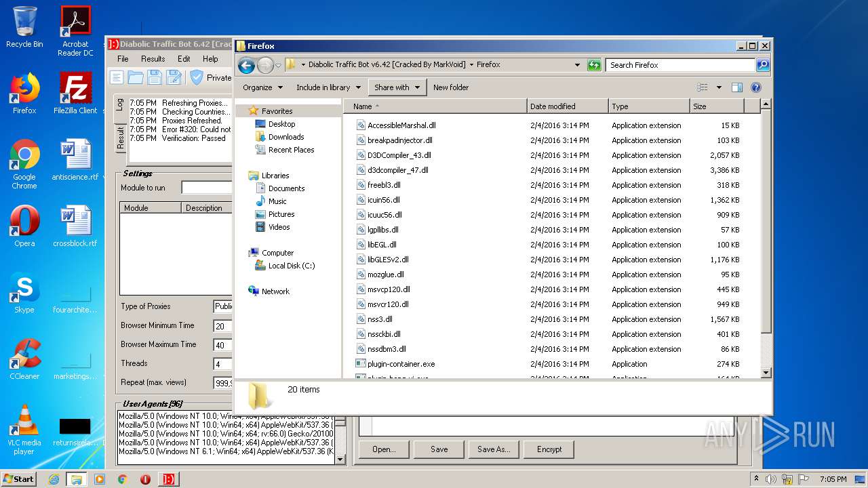
Task: Select Favorites in navigation pane
Action: (277, 111)
